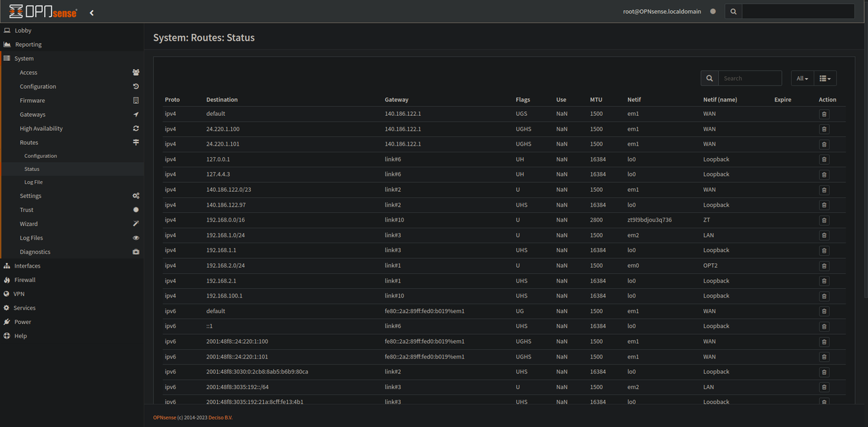
Task: Collapse the sidebar with the chevron toggle
Action: click(x=92, y=12)
